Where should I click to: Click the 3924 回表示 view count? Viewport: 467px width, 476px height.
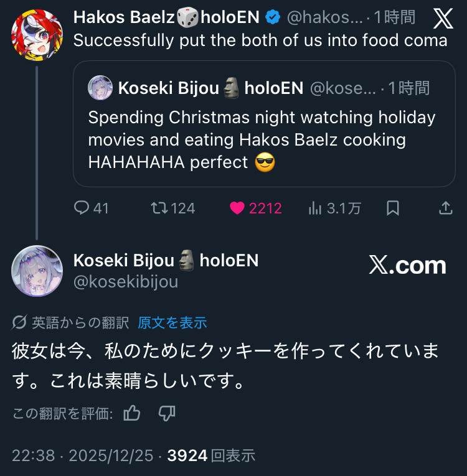pos(212,455)
